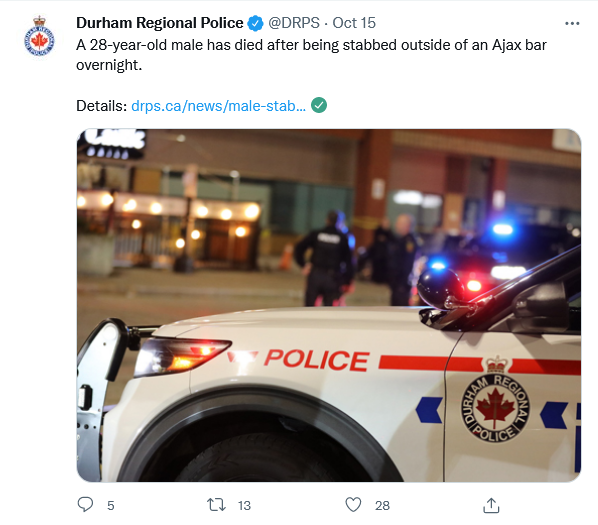
Task: Click the share upload icon
Action: coord(491,505)
